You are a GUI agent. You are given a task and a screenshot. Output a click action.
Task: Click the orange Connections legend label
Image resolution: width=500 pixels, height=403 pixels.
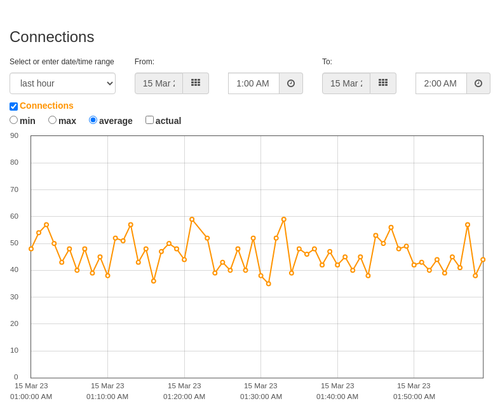coord(46,106)
